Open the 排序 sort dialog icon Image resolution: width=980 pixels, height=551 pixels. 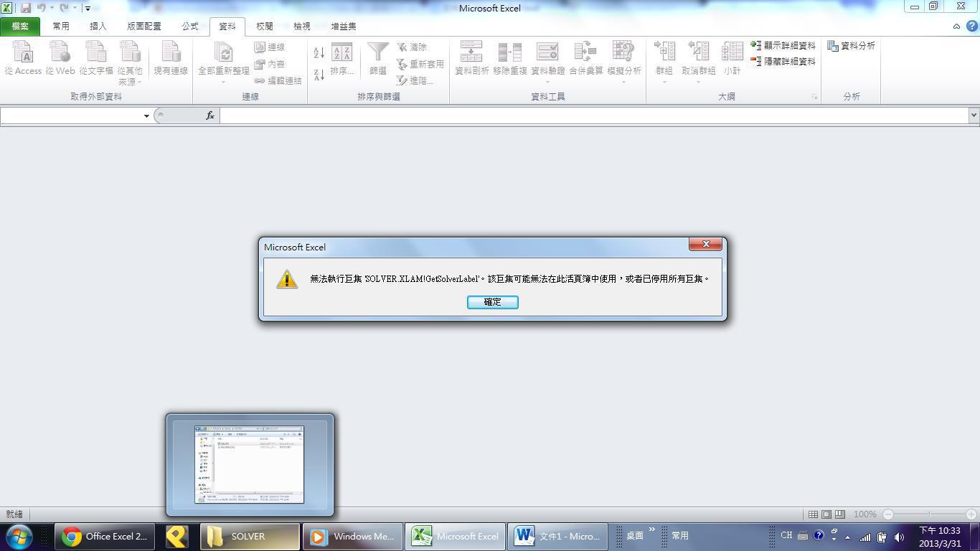coord(342,59)
